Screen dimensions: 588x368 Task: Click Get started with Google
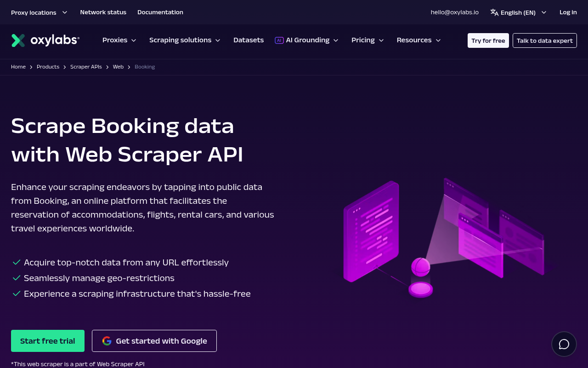pos(154,341)
